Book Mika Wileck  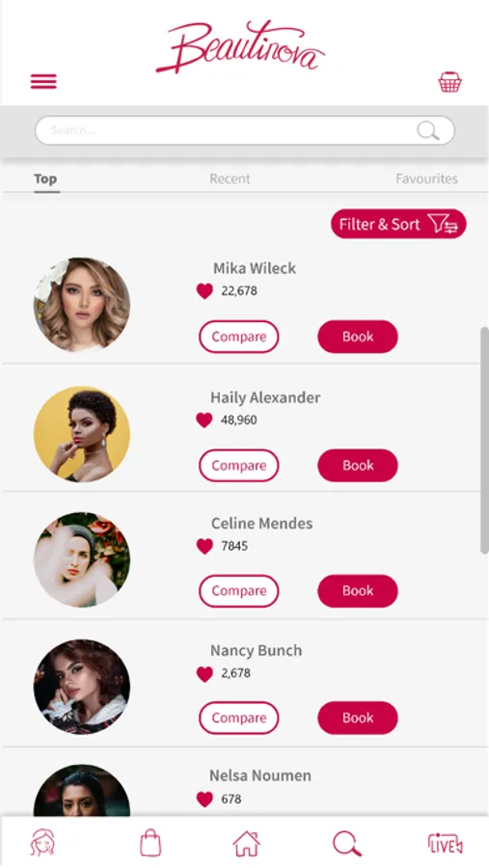pos(358,337)
